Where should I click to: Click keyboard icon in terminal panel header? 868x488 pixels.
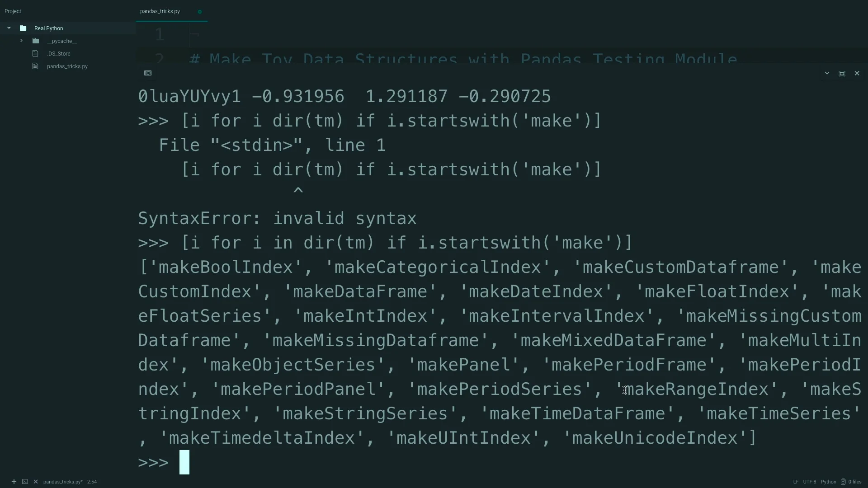(148, 73)
